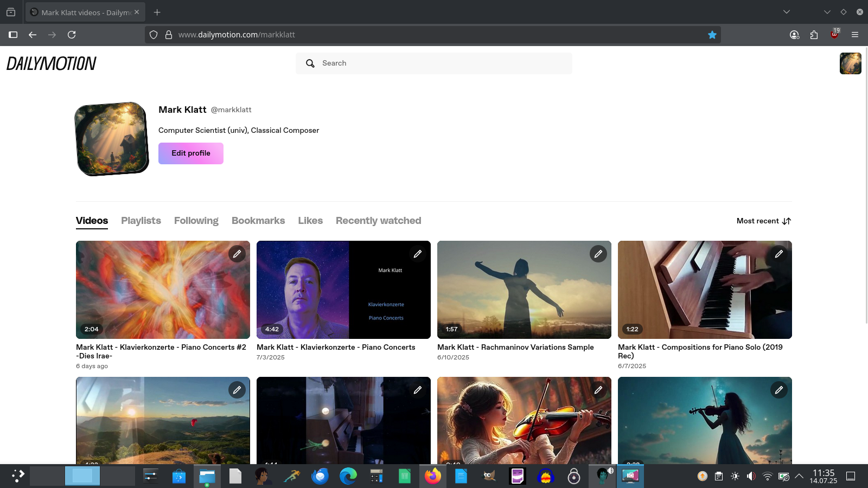Open the Firefox application menu

[x=855, y=35]
